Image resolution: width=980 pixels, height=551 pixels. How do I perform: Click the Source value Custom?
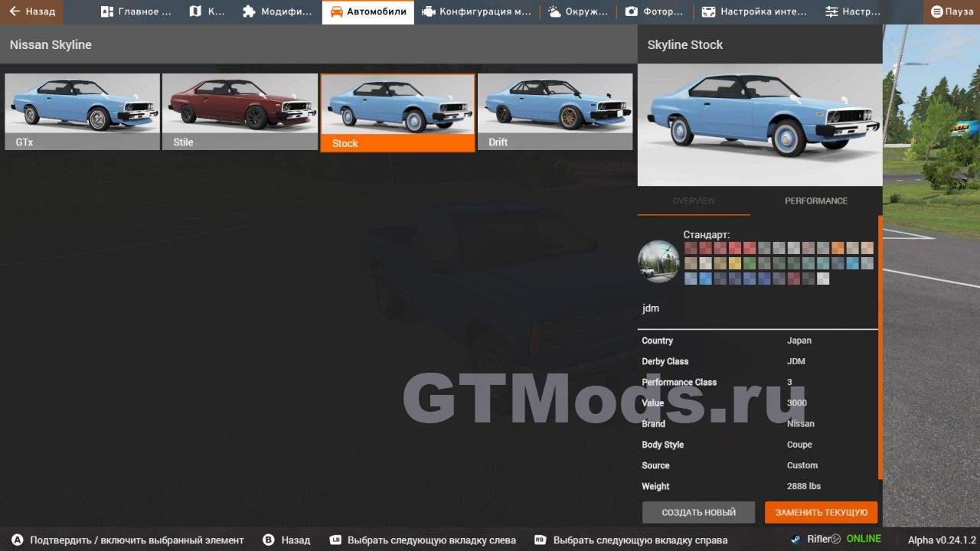coord(802,465)
